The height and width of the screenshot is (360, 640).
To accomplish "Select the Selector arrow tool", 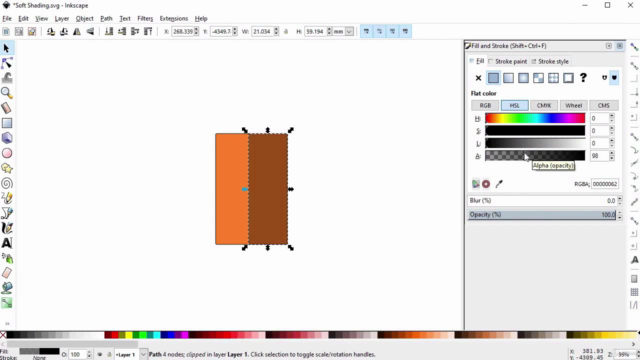I will (x=7, y=48).
